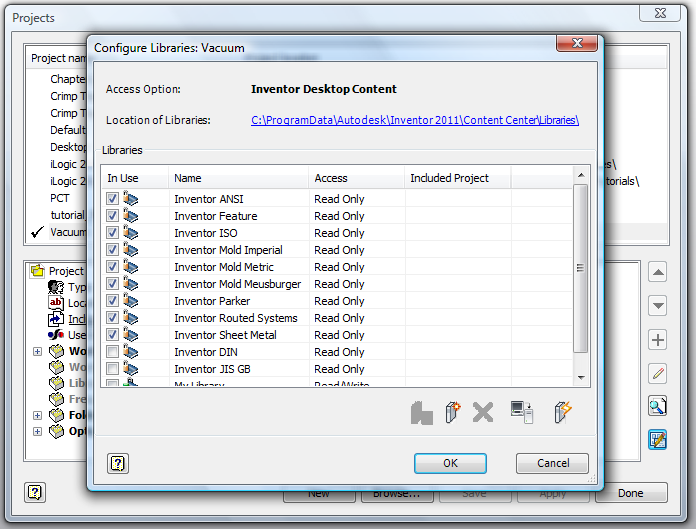Click library icon in Inventor JIS GB row
The width and height of the screenshot is (696, 529).
coord(130,369)
